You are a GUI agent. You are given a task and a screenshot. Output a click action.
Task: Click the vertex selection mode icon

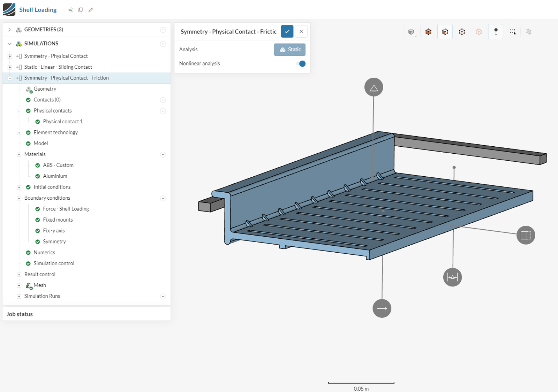click(x=462, y=31)
